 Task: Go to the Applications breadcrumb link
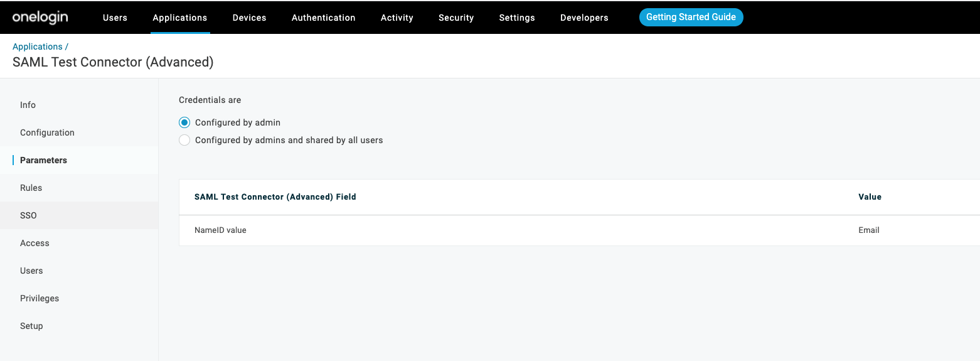pos(38,46)
